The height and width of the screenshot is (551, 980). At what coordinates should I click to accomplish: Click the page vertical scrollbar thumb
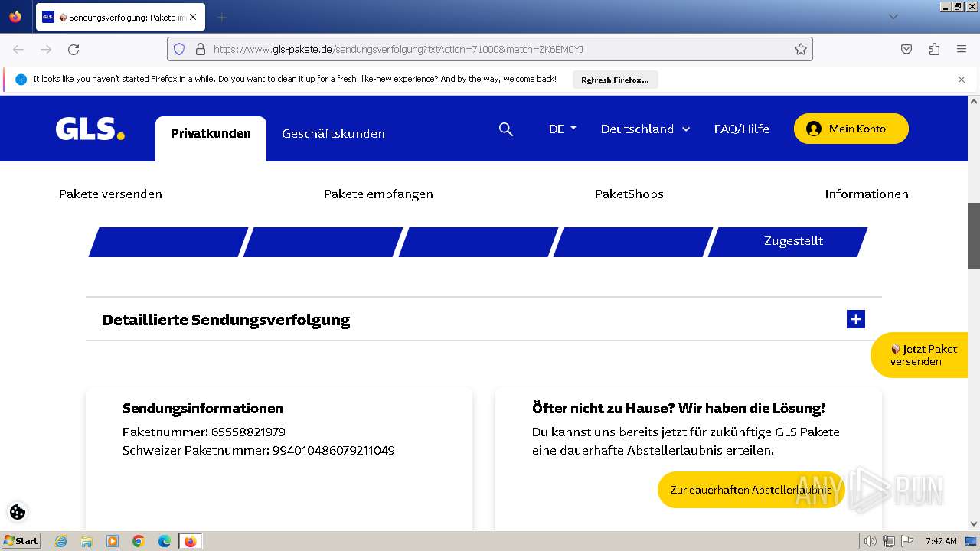974,235
